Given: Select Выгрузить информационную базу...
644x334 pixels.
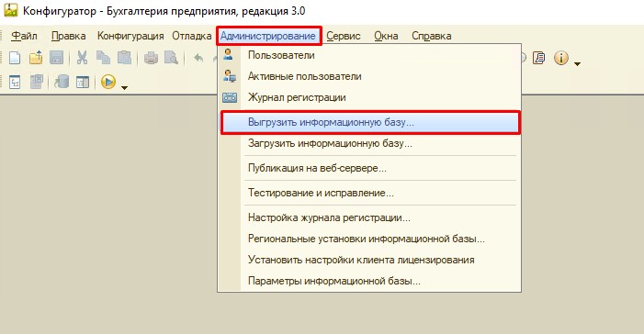Looking at the screenshot, I should click(370, 122).
